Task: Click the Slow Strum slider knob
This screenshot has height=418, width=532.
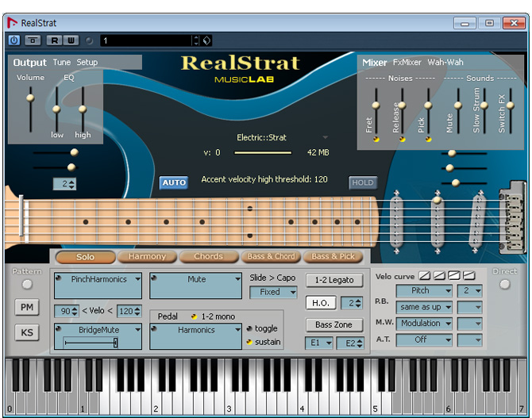Action: [x=484, y=105]
